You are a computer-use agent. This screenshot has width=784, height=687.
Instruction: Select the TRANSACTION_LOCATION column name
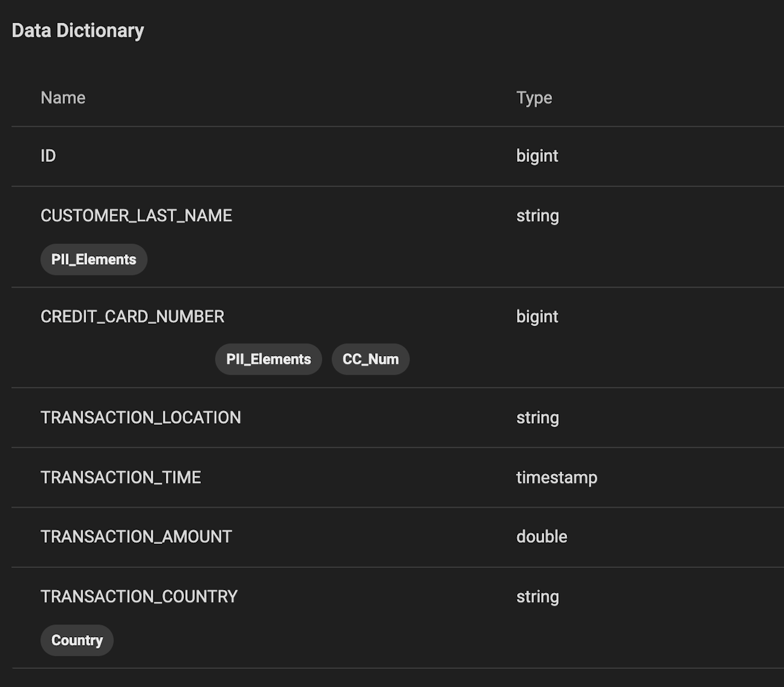pos(141,417)
